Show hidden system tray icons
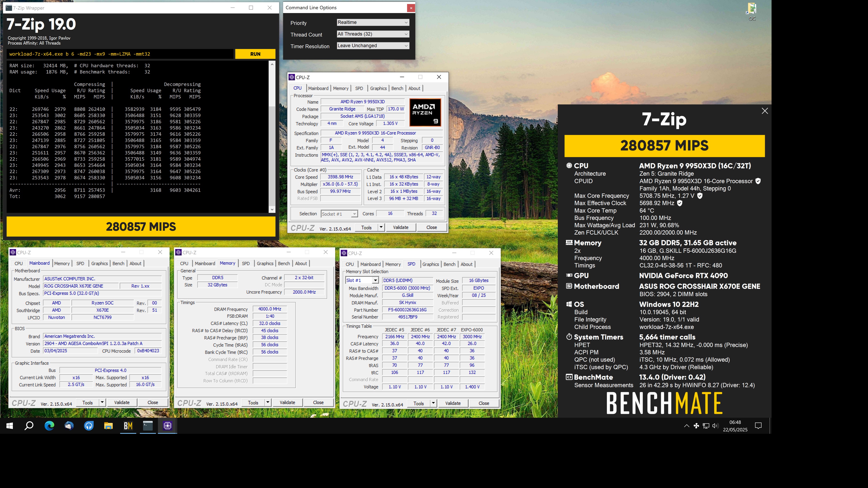The width and height of the screenshot is (868, 488). coord(686,426)
